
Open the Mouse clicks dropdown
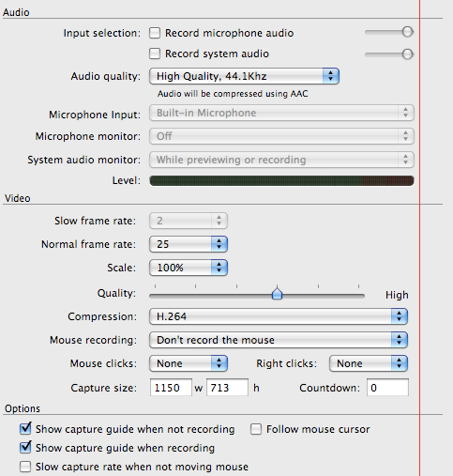pyautogui.click(x=189, y=363)
